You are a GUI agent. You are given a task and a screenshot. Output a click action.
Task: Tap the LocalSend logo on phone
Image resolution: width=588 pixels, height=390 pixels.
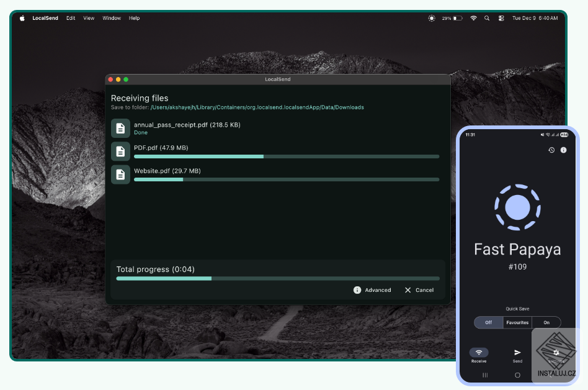[x=517, y=207]
